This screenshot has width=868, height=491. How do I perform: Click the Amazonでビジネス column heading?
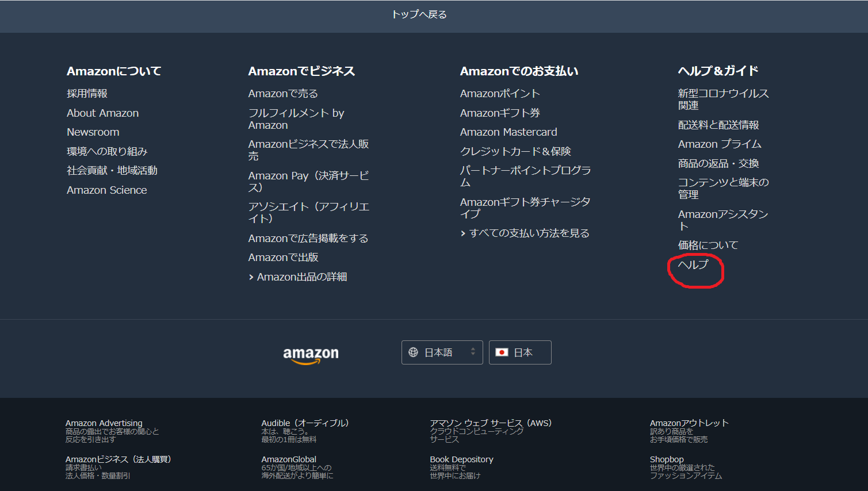(x=302, y=71)
